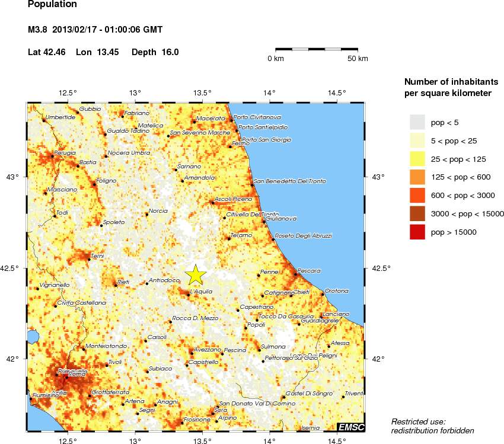The height and width of the screenshot is (444, 504).
Task: Select the 'Frosinone' city label
Action: 197,420
